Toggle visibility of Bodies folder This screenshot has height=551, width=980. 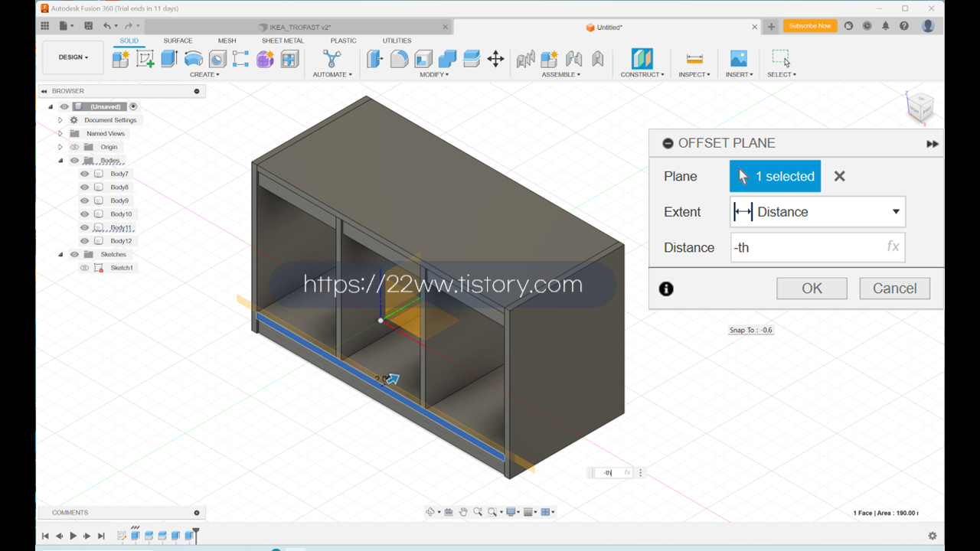coord(74,161)
